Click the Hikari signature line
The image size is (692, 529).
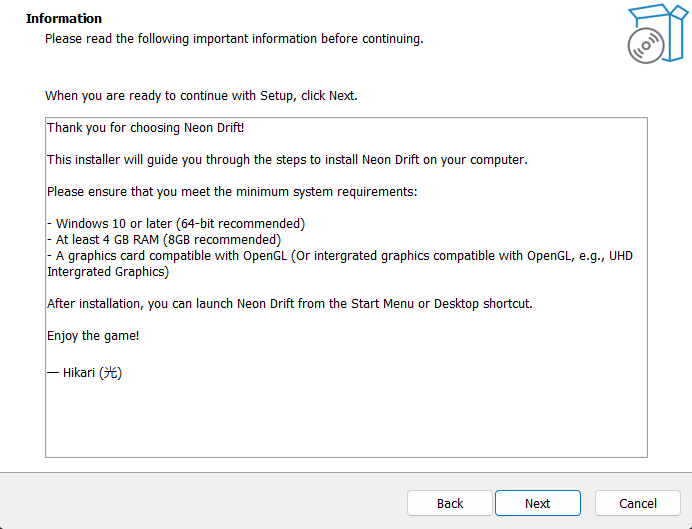click(x=85, y=372)
